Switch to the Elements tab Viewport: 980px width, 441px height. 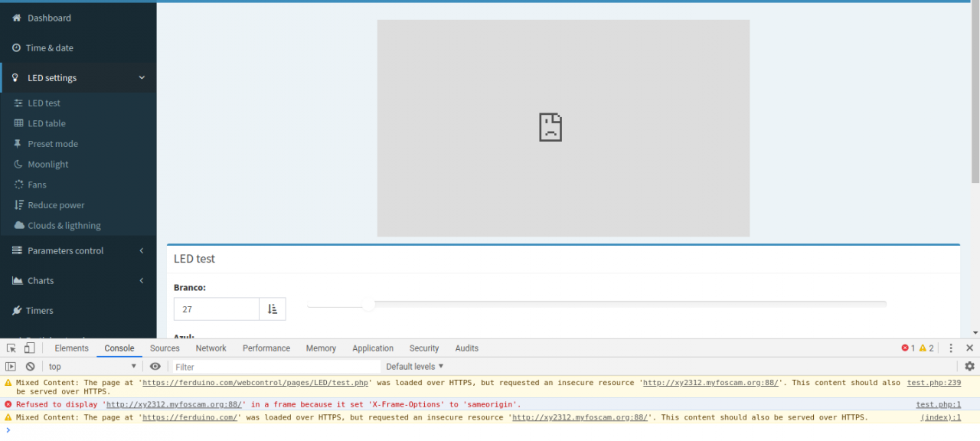(71, 348)
